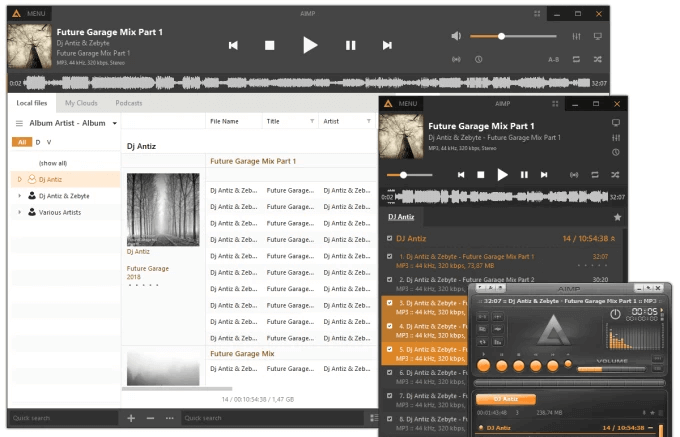Adjust main window volume slider
The width and height of the screenshot is (680, 437).
pyautogui.click(x=513, y=36)
